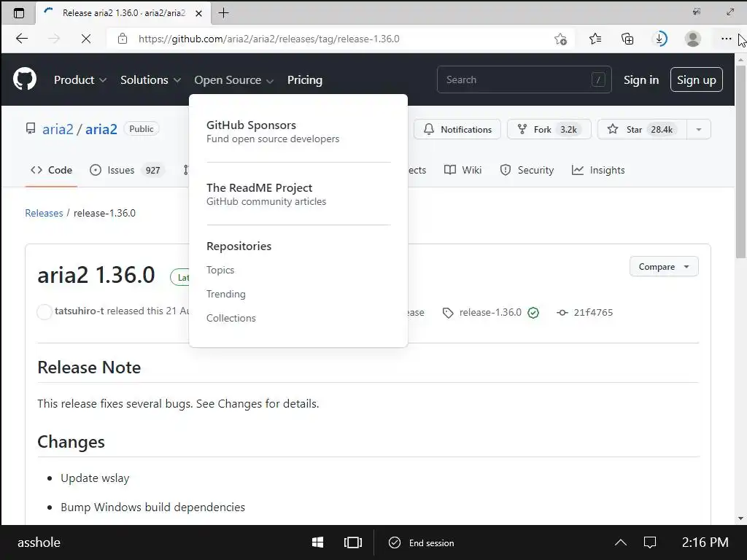Open the release-1.36.0 tag link

pyautogui.click(x=490, y=312)
